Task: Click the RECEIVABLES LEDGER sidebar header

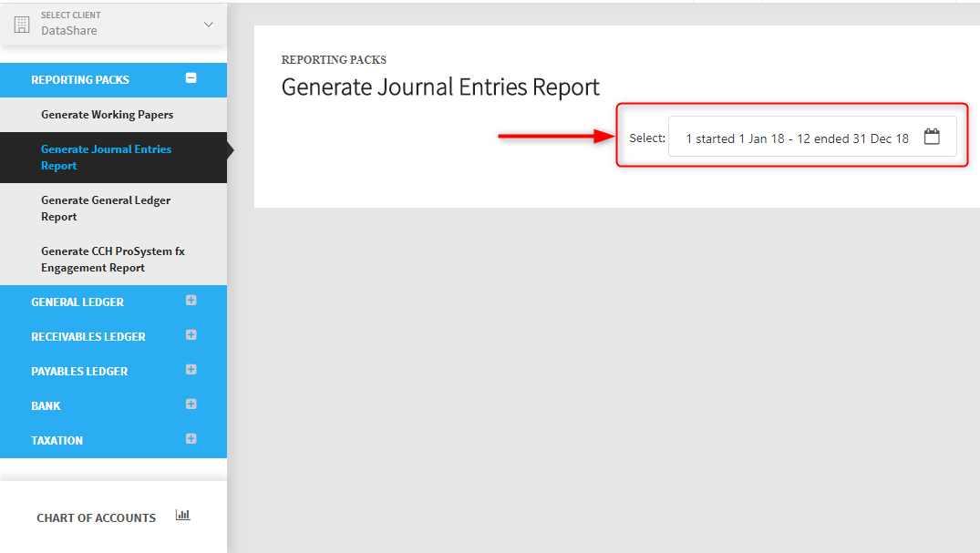Action: coord(113,337)
